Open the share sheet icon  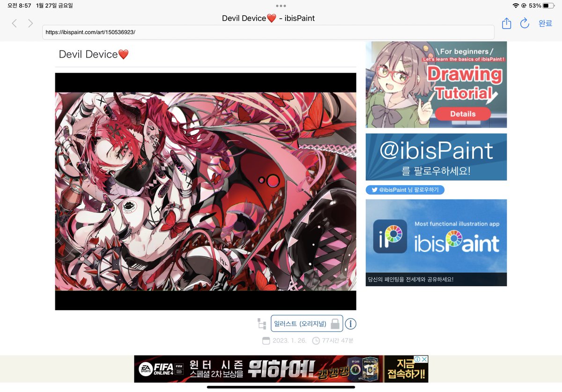[506, 23]
